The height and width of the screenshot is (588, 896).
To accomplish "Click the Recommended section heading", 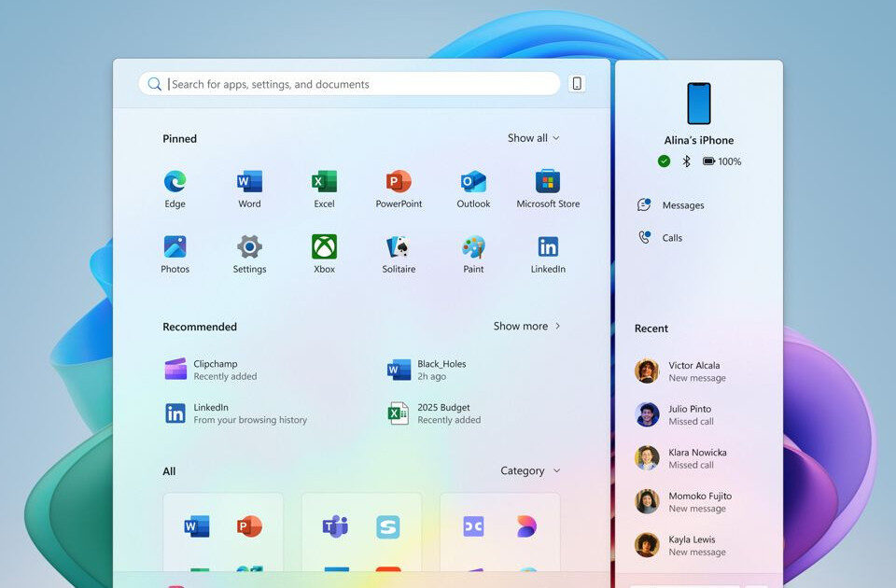I will tap(200, 327).
